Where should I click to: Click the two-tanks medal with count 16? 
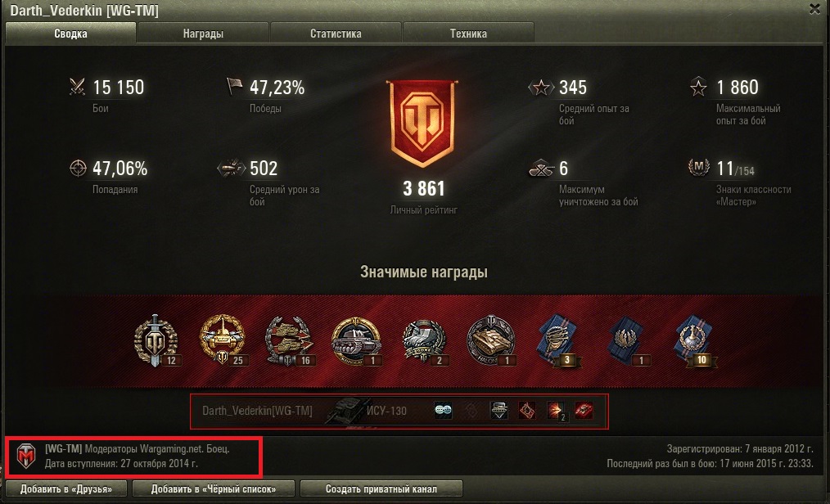tap(289, 340)
